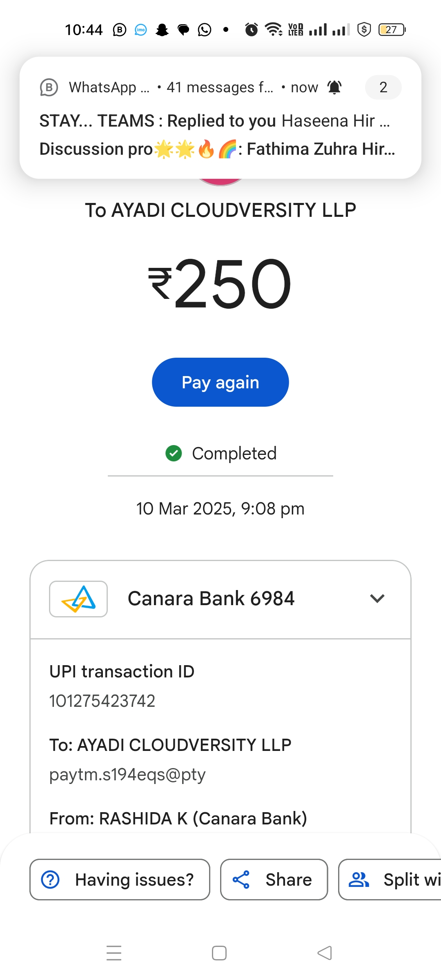Open the WhatsApp STAY... TEAMS notification

click(215, 121)
